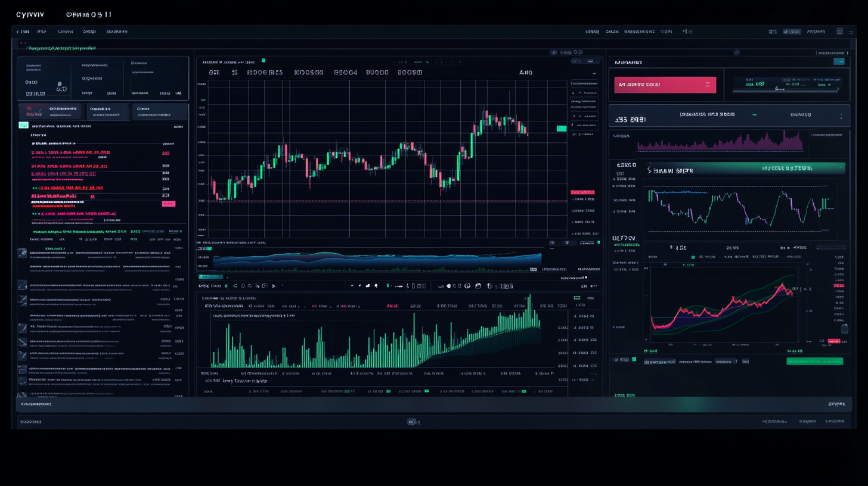Open the second menu item in the top menu bar
This screenshot has height=486, width=868.
tap(42, 32)
